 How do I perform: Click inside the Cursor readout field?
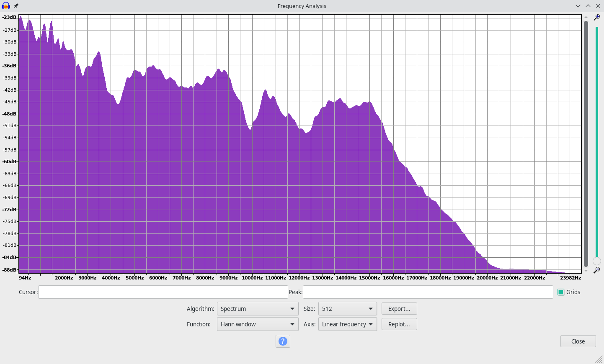pyautogui.click(x=163, y=292)
